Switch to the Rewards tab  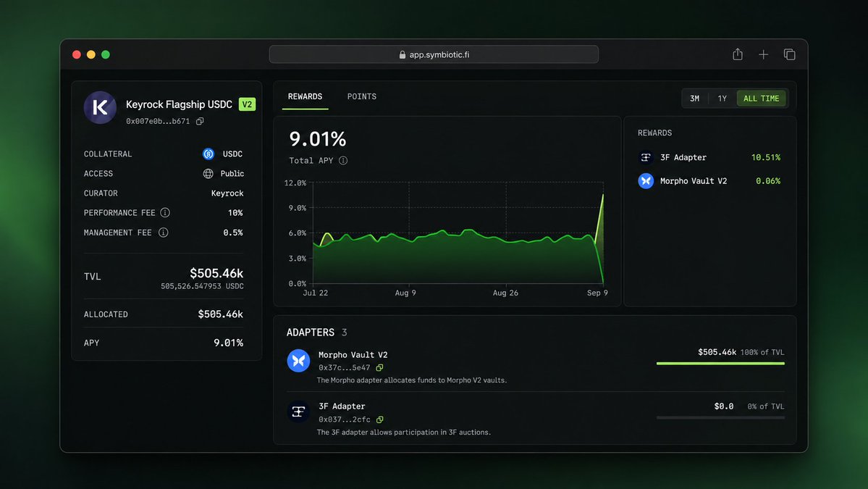pos(305,97)
